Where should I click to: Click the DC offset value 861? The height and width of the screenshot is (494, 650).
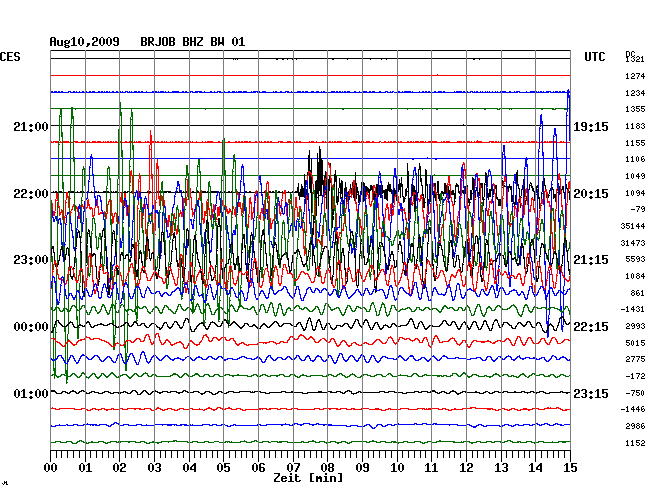(638, 293)
